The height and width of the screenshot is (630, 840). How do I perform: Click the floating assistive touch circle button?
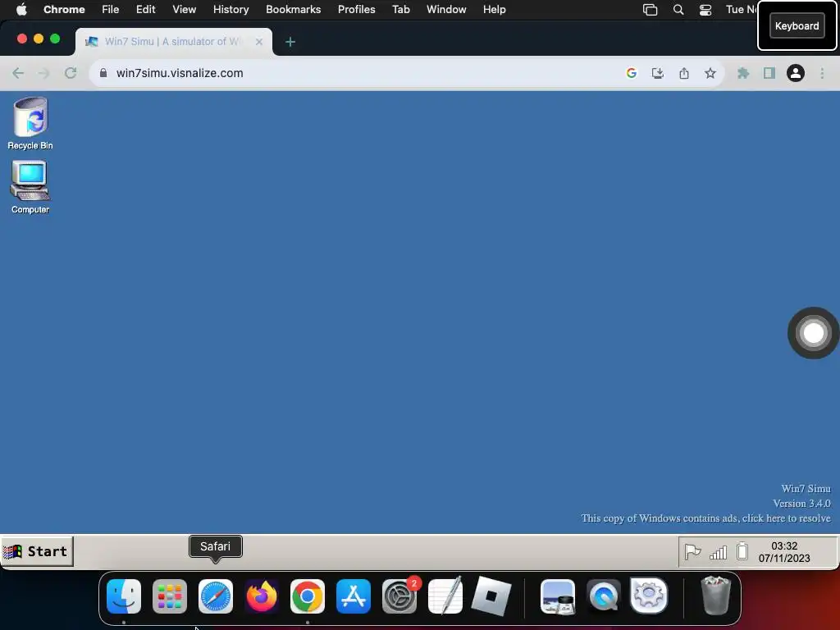pos(813,333)
